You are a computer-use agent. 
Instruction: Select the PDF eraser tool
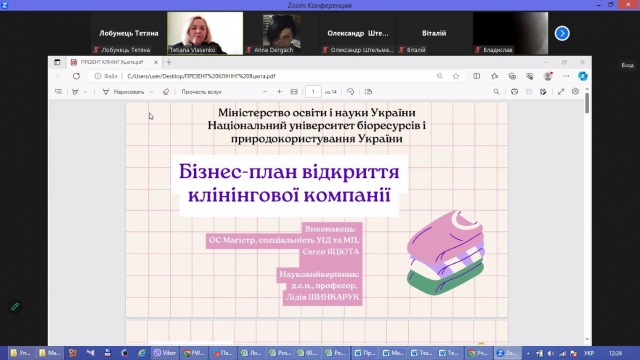166,92
